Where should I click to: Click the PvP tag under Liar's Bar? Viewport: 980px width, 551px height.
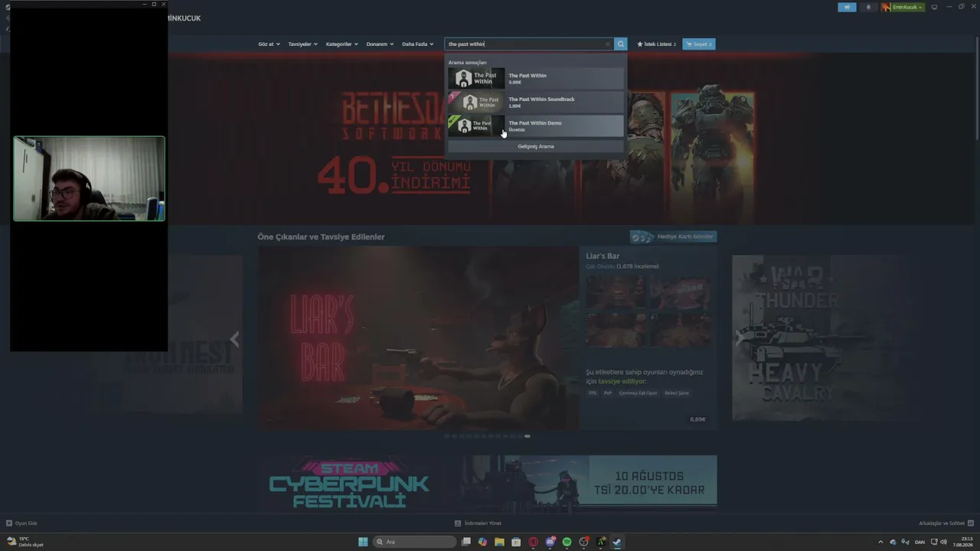608,393
